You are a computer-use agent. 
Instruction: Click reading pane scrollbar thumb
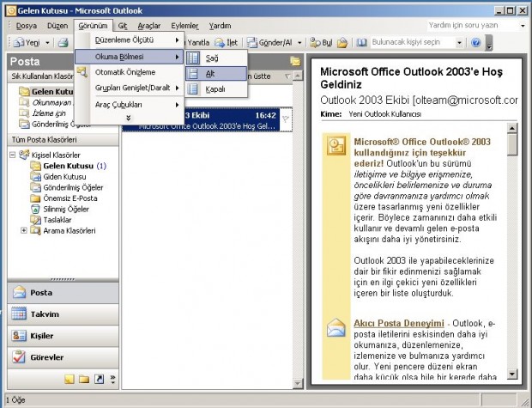pos(512,144)
